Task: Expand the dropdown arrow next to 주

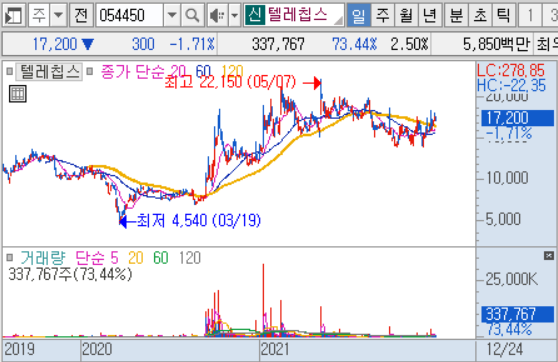Action: (58, 15)
